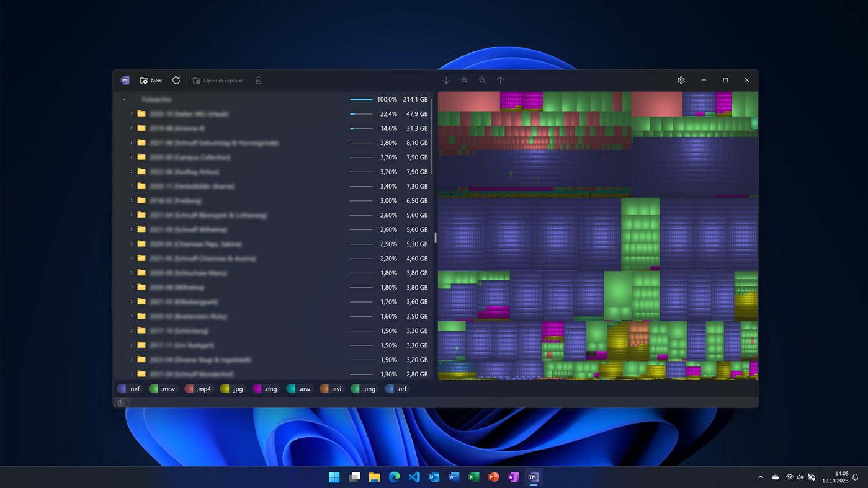
Task: Click the trash delete icon in the toolbar
Action: pos(258,80)
